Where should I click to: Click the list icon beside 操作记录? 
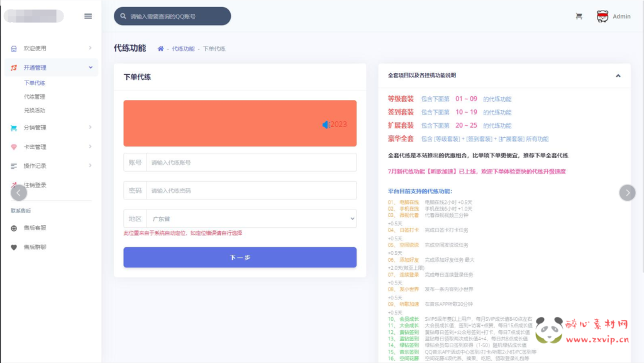pyautogui.click(x=14, y=165)
